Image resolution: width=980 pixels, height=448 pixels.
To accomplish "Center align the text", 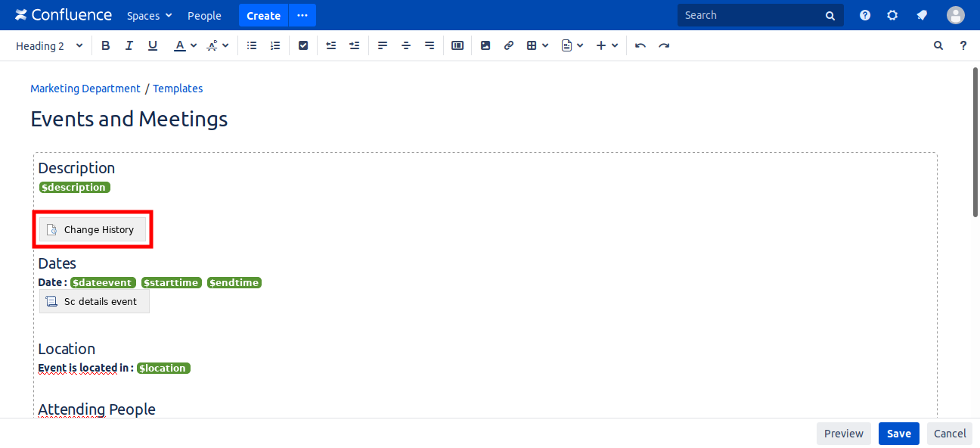I will pyautogui.click(x=406, y=45).
